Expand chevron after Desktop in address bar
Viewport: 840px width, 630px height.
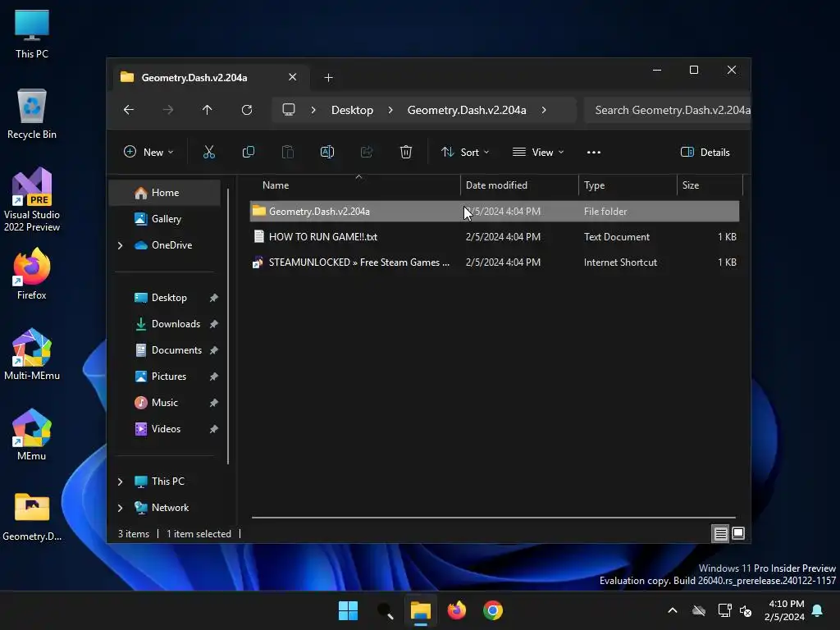coord(390,110)
